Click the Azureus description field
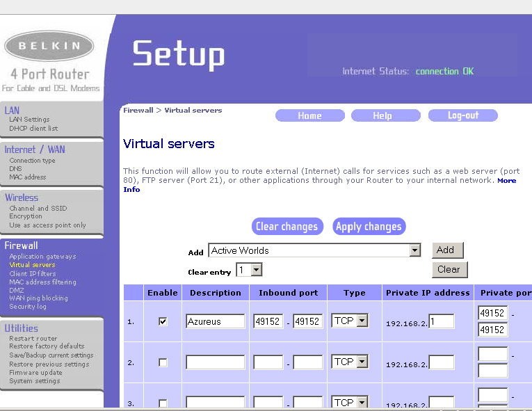The width and height of the screenshot is (532, 411). [x=215, y=321]
